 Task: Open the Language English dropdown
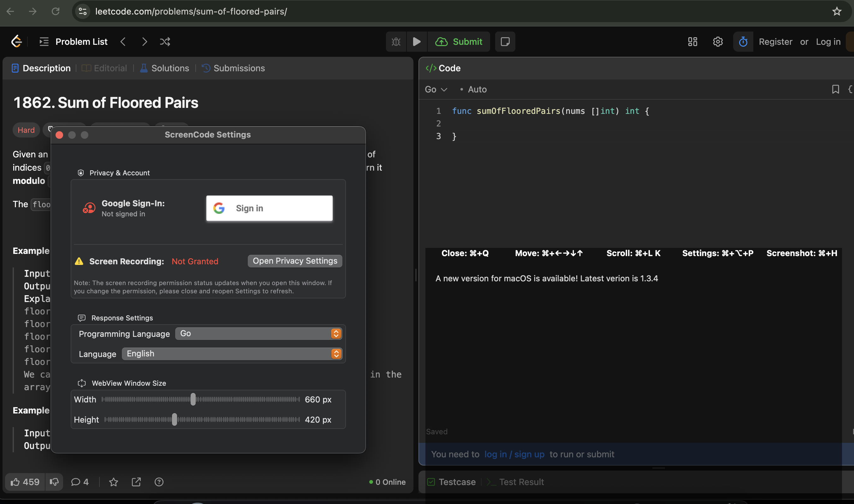(x=232, y=354)
